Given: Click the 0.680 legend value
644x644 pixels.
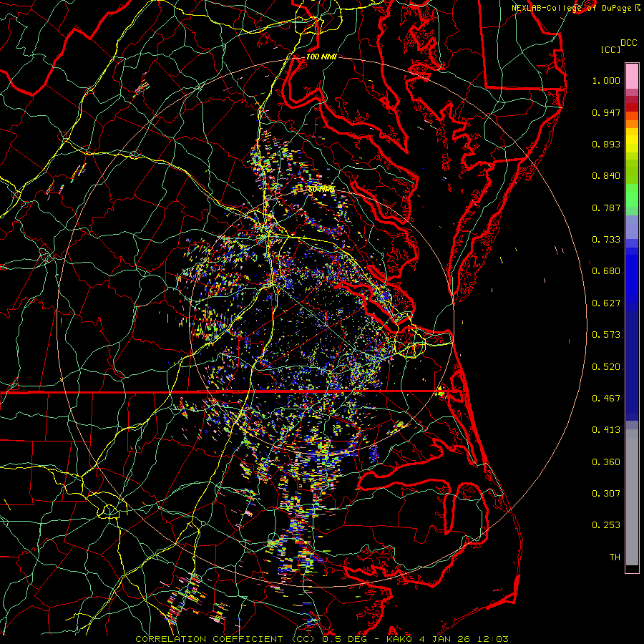Looking at the screenshot, I should [606, 271].
